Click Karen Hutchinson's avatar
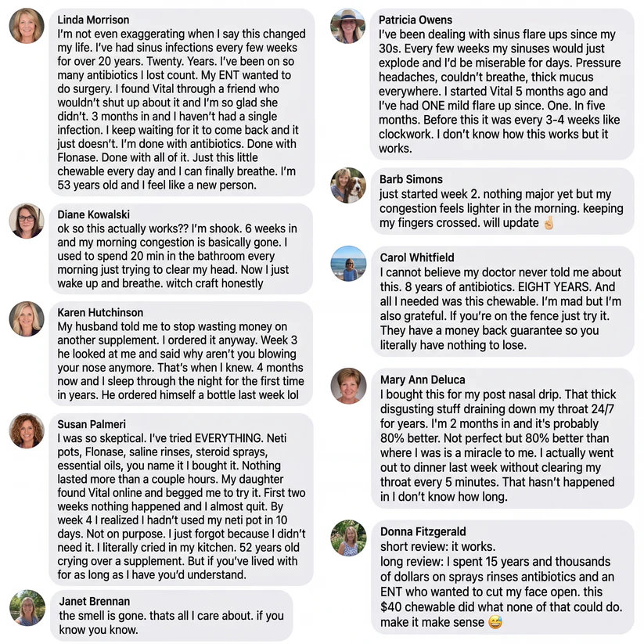Screen dimensions: 644x644 point(27,319)
